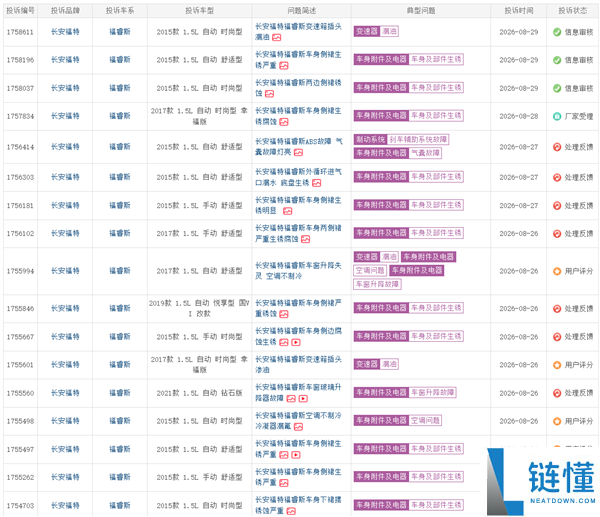Open image icon in complaint 1754703 description

point(291,511)
